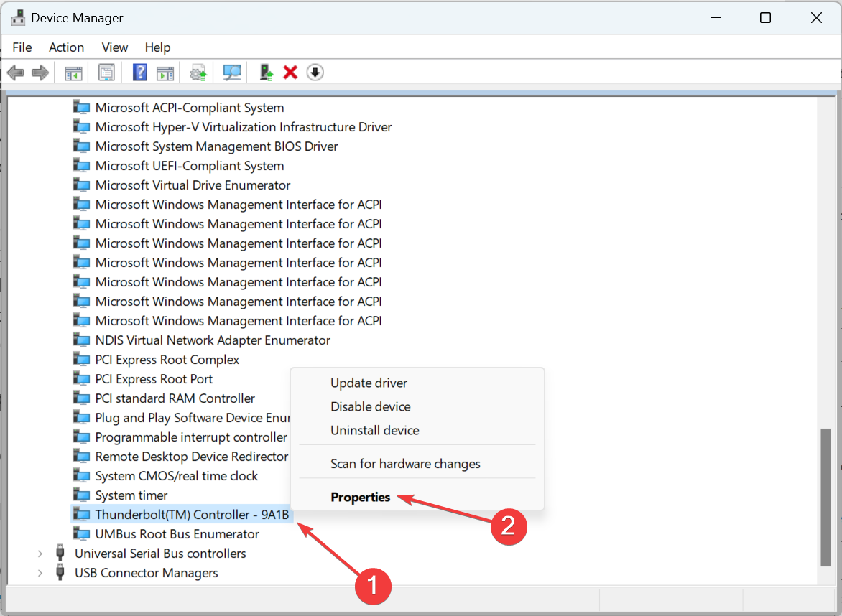The height and width of the screenshot is (616, 842).
Task: Select Scan for hardware changes in context menu
Action: click(417, 464)
